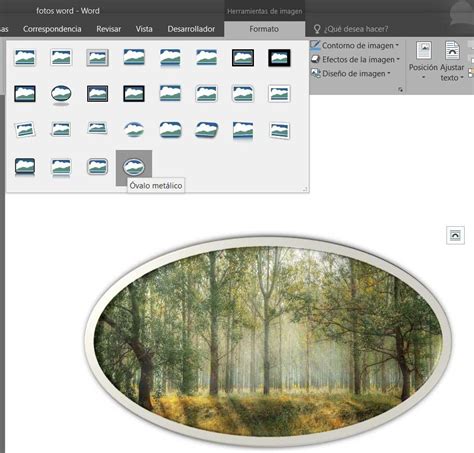Choose the relaxed perspective white style
Image resolution: width=474 pixels, height=453 pixels.
click(x=97, y=129)
